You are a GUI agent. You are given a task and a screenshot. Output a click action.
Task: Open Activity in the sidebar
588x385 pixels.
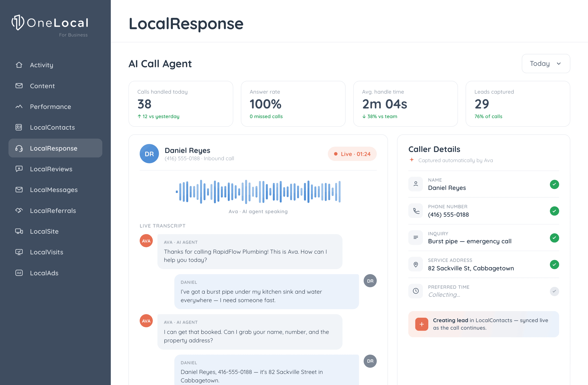click(55, 65)
